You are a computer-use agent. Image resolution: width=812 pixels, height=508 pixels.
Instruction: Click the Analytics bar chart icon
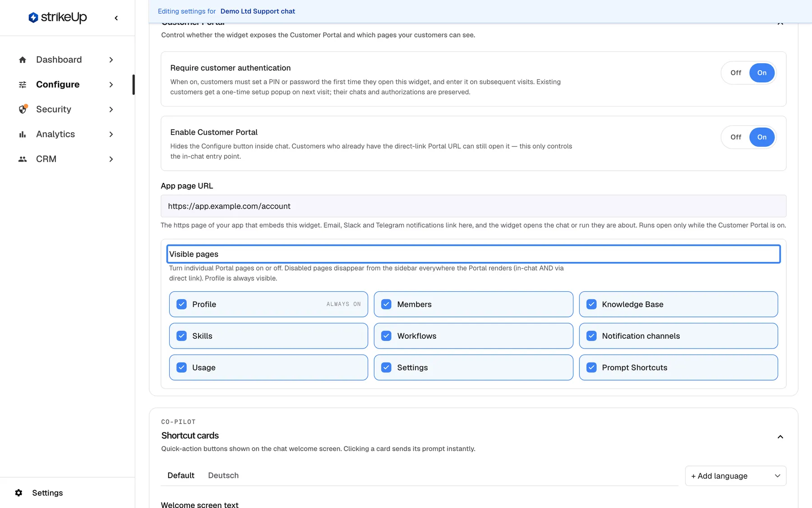coord(23,134)
